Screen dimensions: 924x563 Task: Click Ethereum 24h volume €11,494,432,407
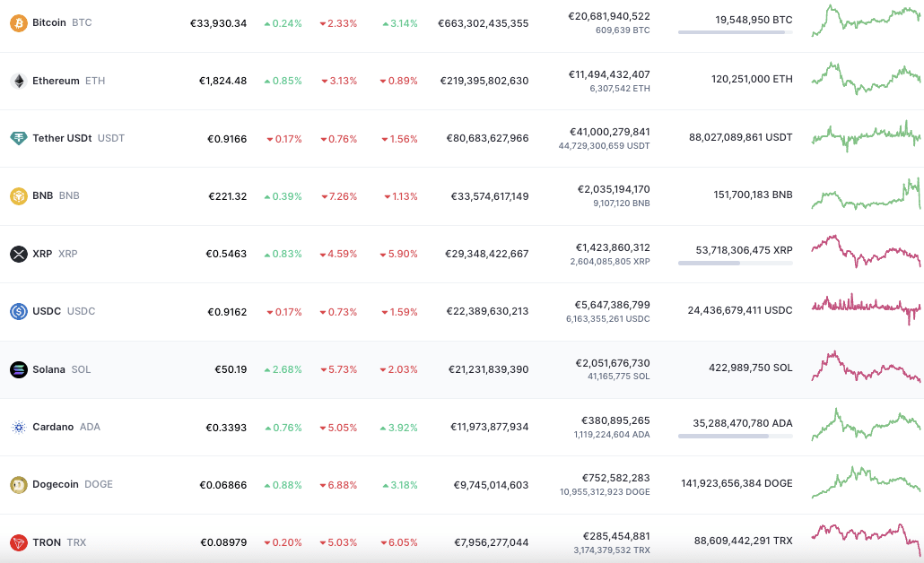[609, 74]
